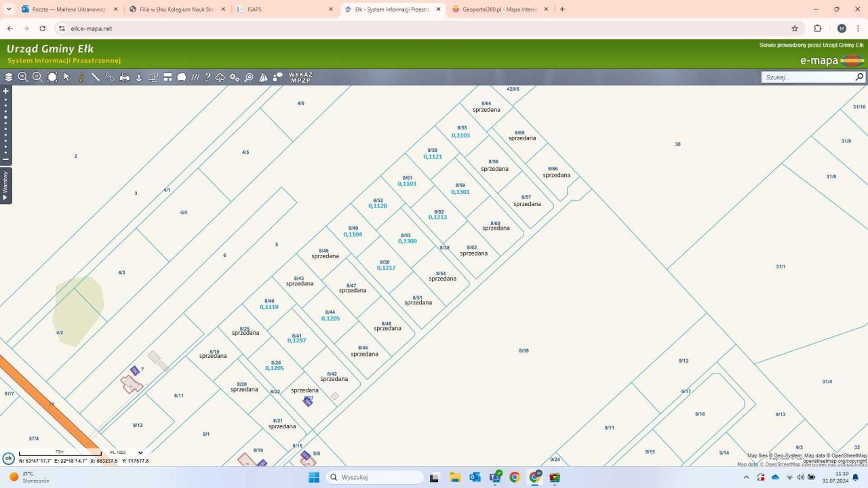Click the round OK button near scale bar

[9, 458]
